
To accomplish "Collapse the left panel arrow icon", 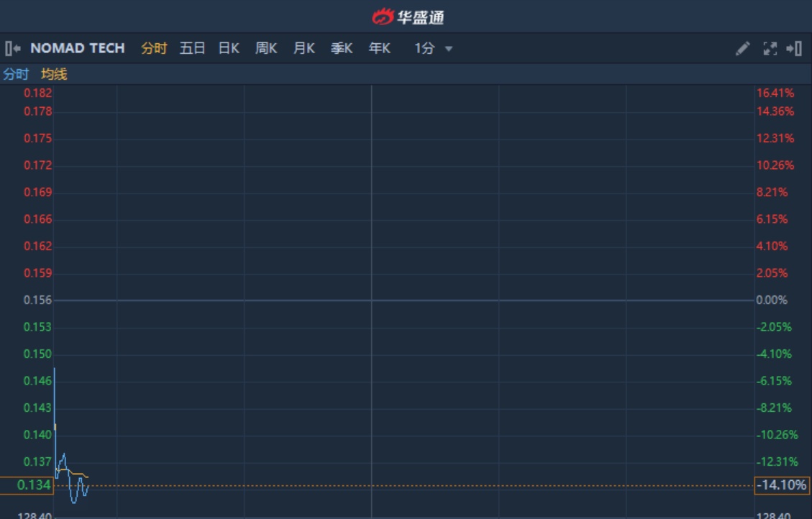I will coord(13,49).
